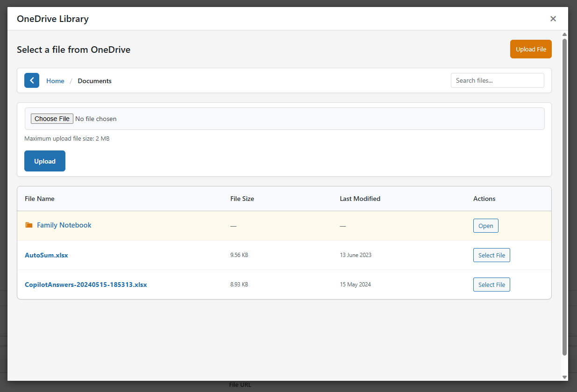Click the Family Notebook text label
The height and width of the screenshot is (392, 577).
(x=64, y=225)
